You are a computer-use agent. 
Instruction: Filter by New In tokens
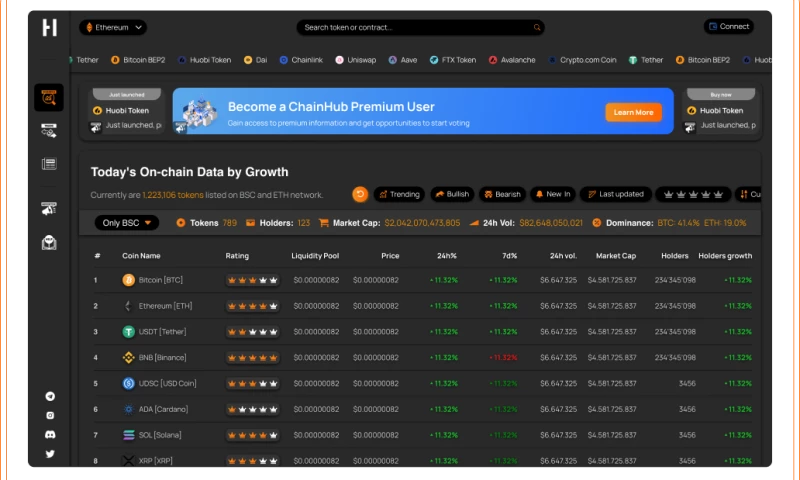[x=553, y=194]
